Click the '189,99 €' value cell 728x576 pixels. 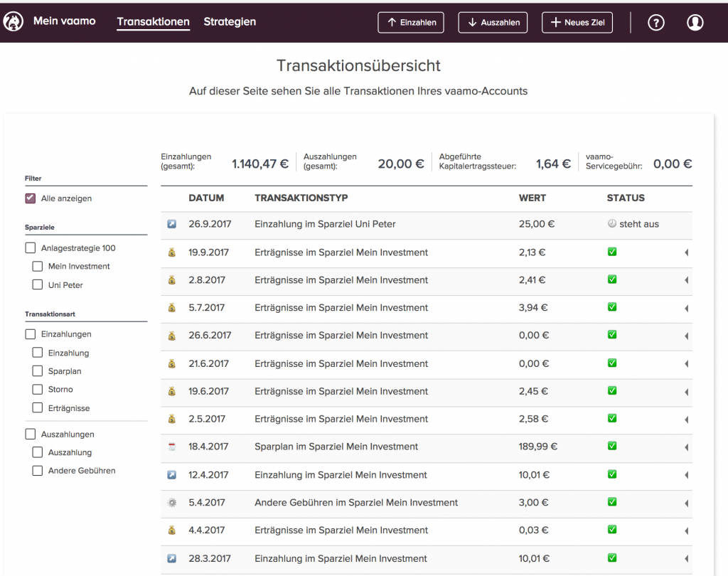point(538,447)
